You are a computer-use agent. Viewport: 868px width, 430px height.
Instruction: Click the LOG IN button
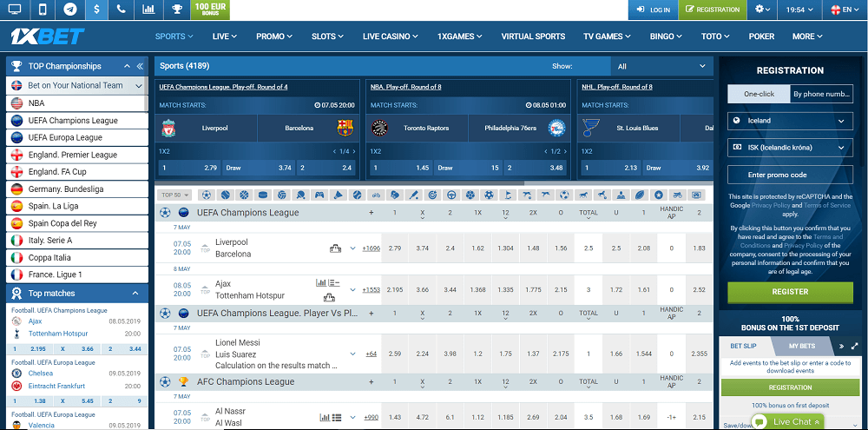(653, 10)
